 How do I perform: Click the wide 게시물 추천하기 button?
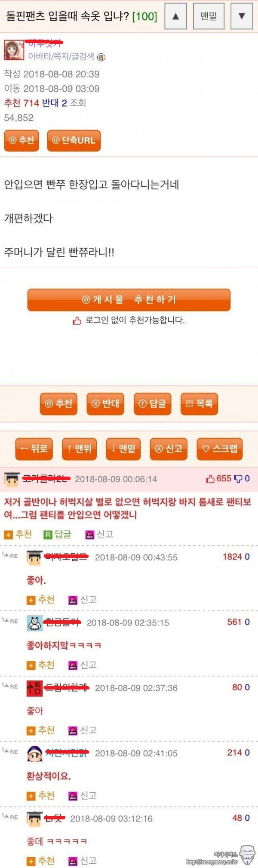point(129,300)
